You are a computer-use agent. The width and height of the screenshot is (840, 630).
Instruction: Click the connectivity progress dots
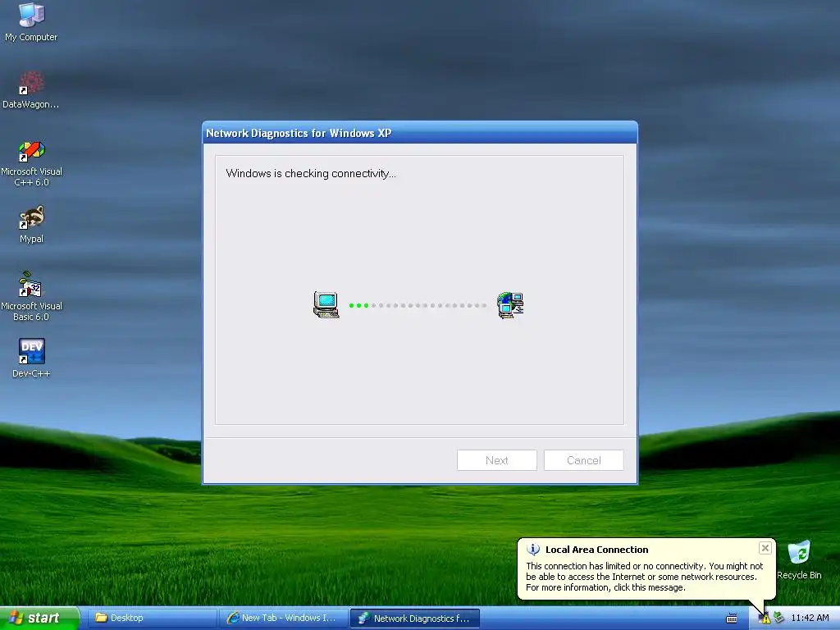(x=418, y=305)
